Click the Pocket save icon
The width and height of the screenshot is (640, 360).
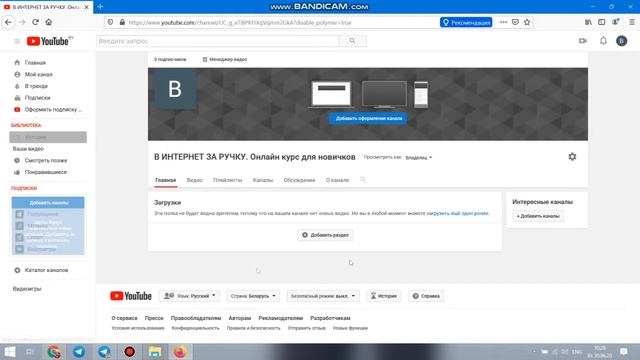(515, 22)
